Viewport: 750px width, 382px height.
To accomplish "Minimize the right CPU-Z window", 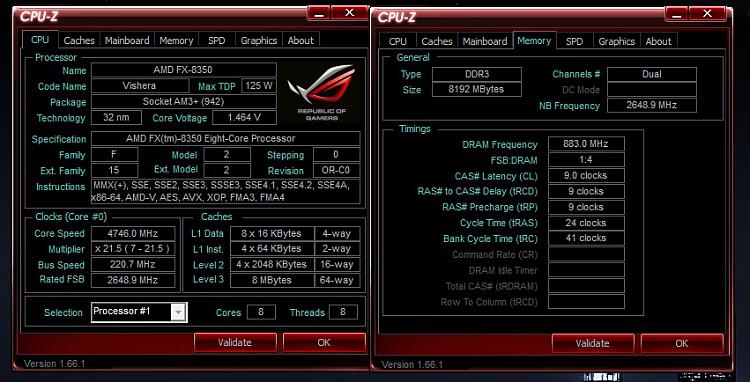I will [676, 14].
